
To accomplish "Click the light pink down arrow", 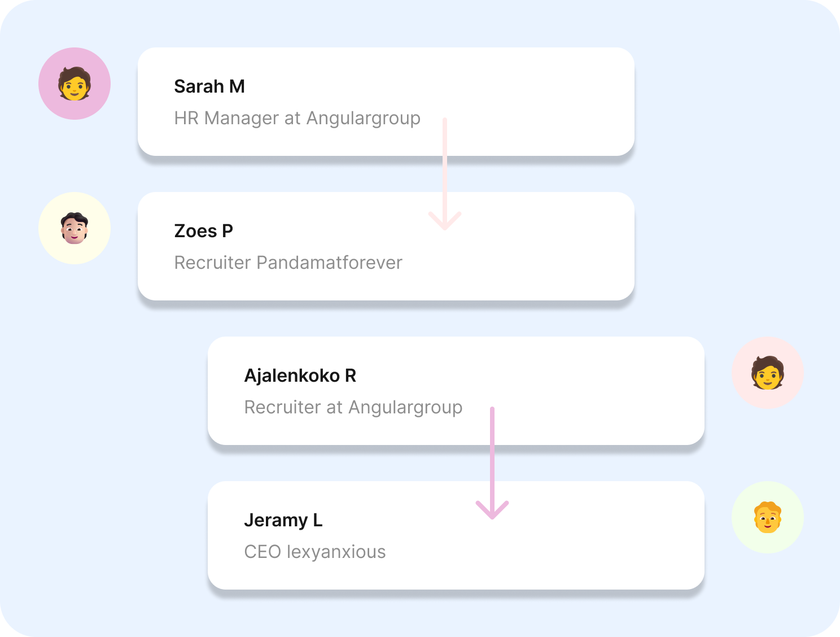I will [445, 174].
